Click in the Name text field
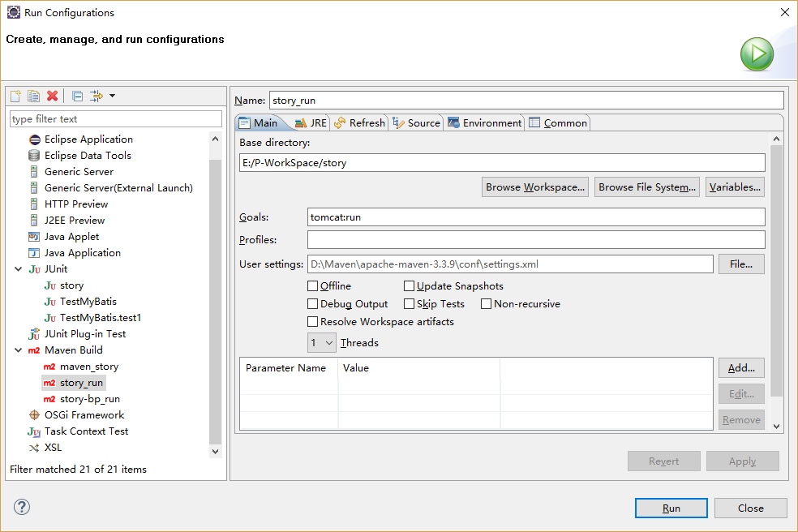This screenshot has width=798, height=532. click(526, 101)
